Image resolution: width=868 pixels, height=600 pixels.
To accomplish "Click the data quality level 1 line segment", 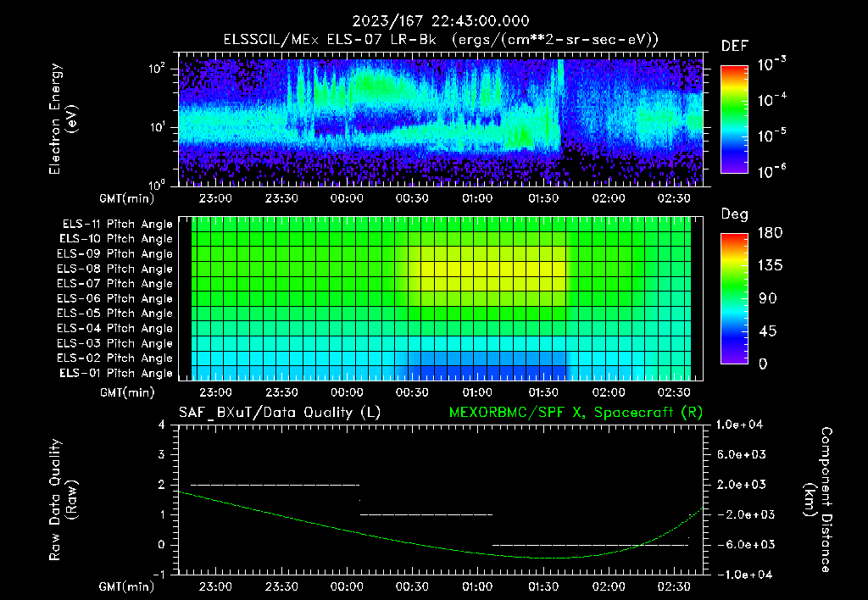I will pyautogui.click(x=426, y=514).
